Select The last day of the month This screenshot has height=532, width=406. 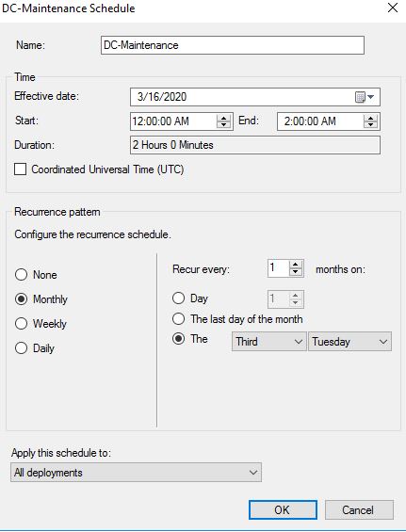(179, 318)
